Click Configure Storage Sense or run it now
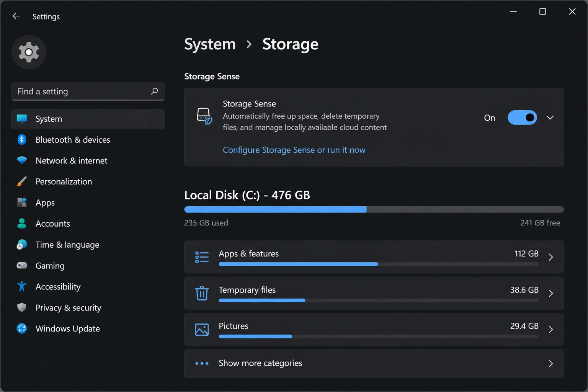This screenshot has width=588, height=392. click(294, 150)
